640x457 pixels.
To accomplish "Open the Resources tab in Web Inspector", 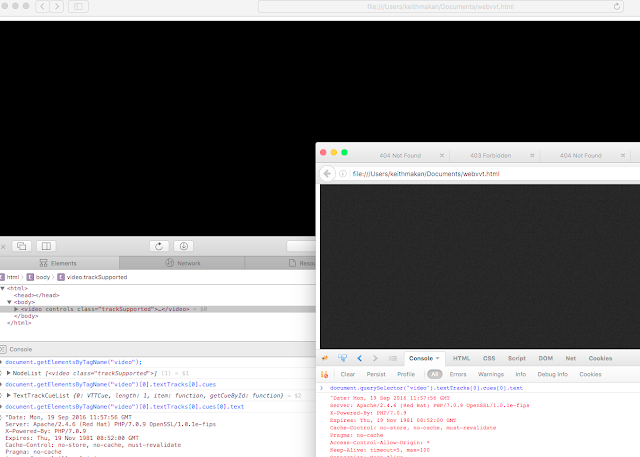I will tap(280, 263).
